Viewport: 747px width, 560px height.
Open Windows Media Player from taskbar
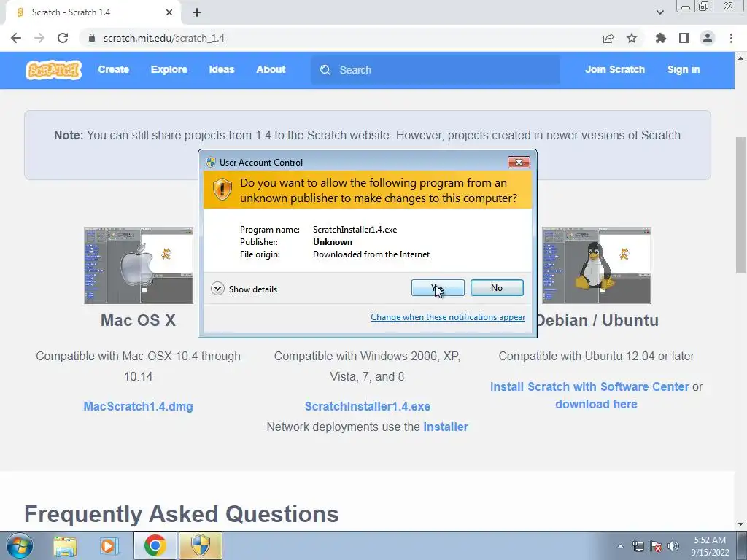pyautogui.click(x=109, y=545)
